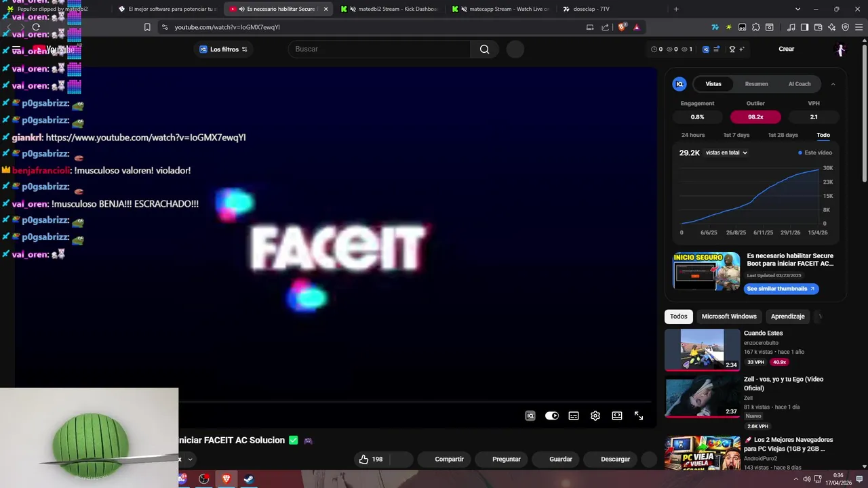Switch to the Resumen tab

[x=756, y=84]
